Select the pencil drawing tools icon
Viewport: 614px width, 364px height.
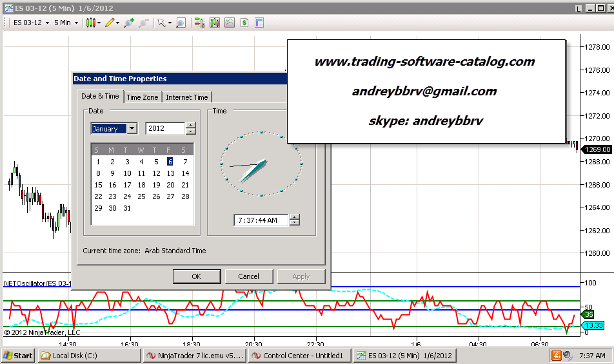110,23
